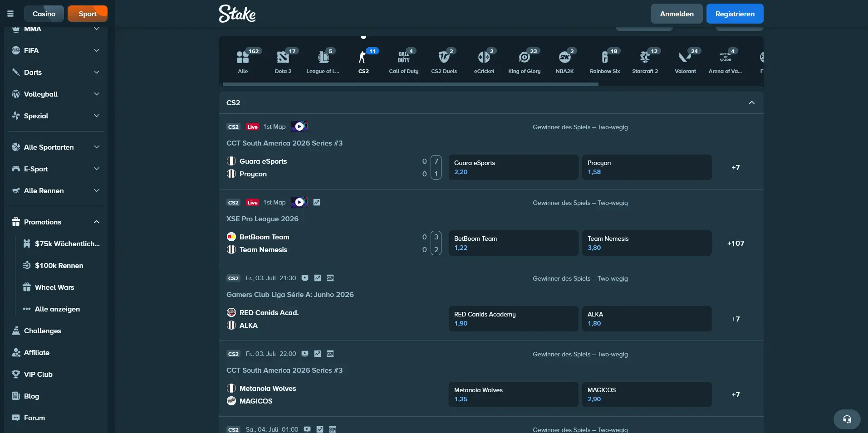Select the Valorant category
The image size is (868, 433).
click(685, 61)
